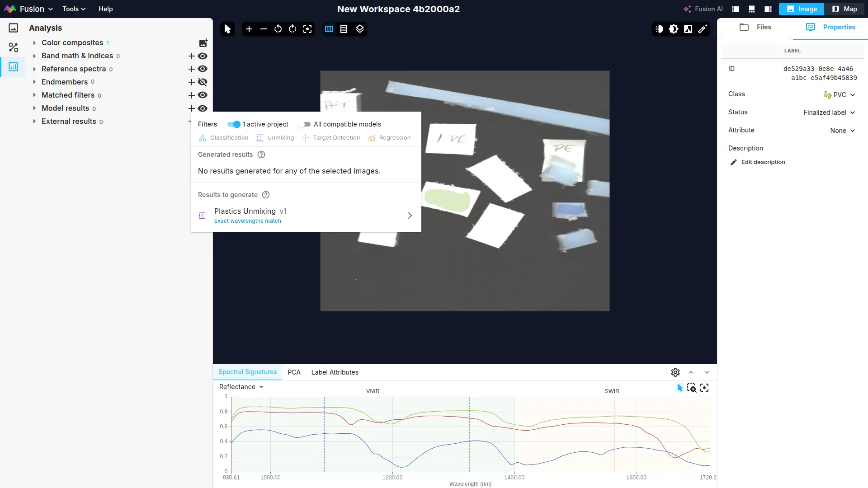Open the layers stack icon
Screen dimensions: 868x488
(x=360, y=29)
